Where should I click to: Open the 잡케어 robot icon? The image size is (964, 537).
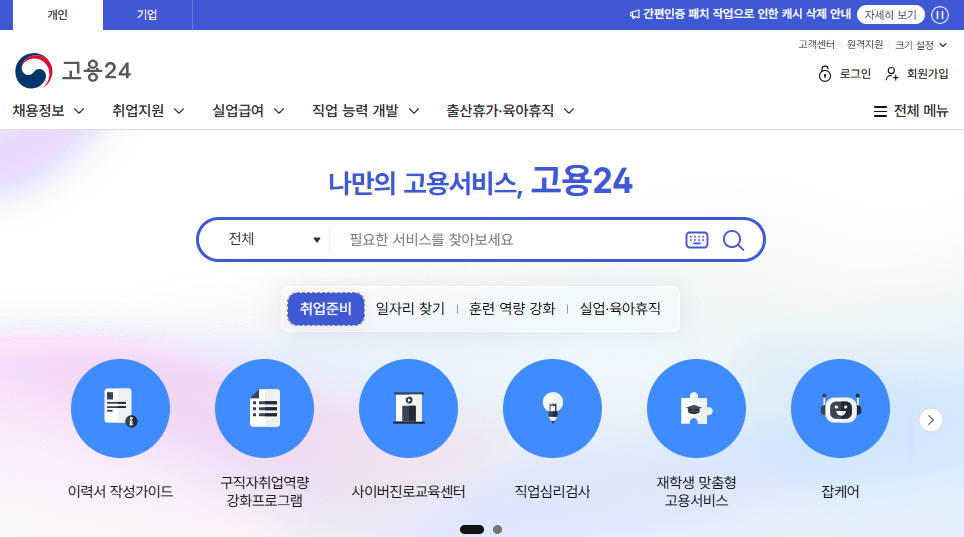[x=840, y=408]
